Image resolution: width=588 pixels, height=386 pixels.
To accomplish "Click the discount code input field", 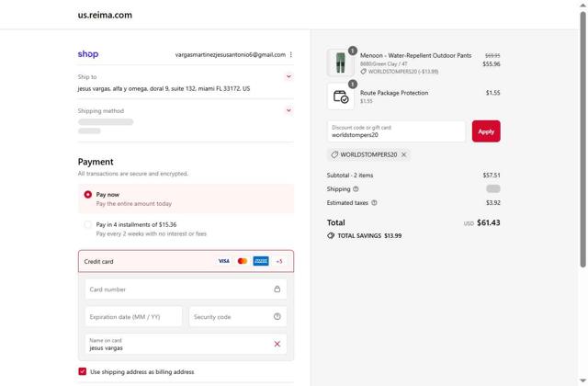I will pos(396,131).
